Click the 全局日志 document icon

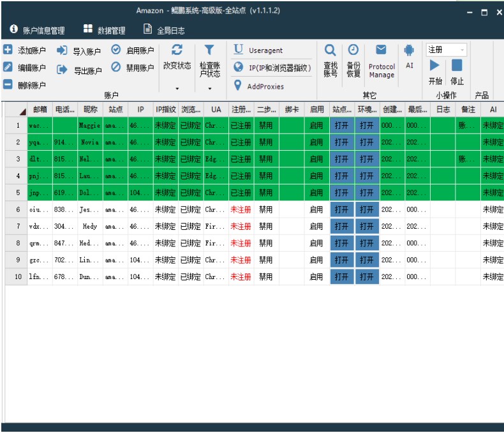point(147,29)
